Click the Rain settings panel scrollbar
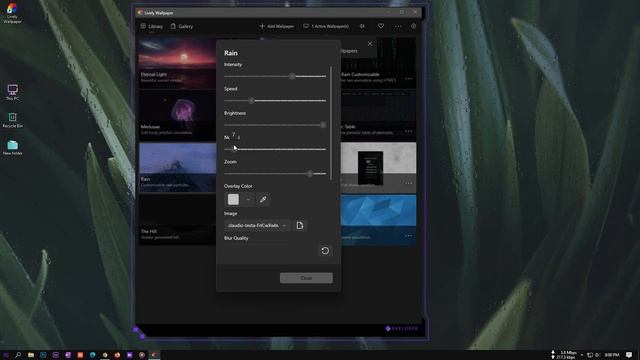Image resolution: width=640 pixels, height=360 pixels. (331, 122)
